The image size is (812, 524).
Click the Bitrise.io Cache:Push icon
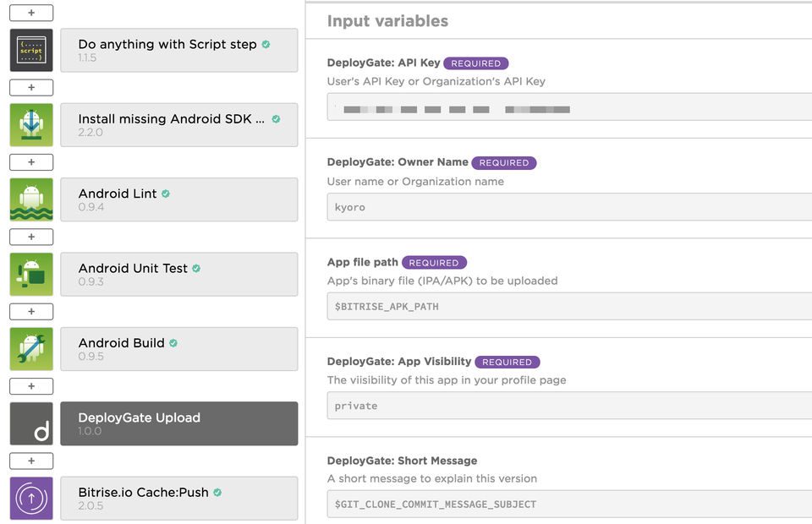click(31, 498)
